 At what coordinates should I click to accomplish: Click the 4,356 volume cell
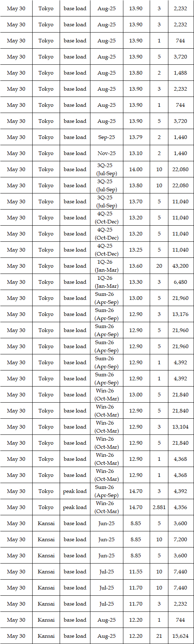180,507
